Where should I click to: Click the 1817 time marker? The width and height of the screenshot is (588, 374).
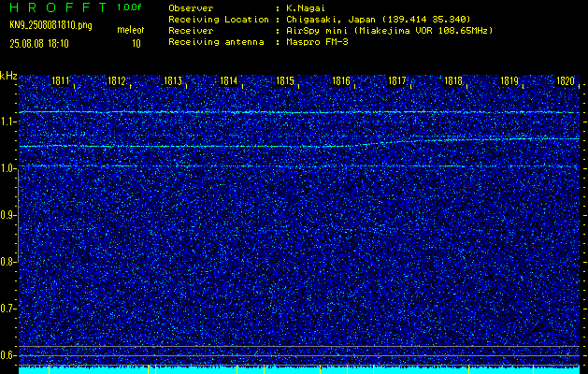point(397,81)
